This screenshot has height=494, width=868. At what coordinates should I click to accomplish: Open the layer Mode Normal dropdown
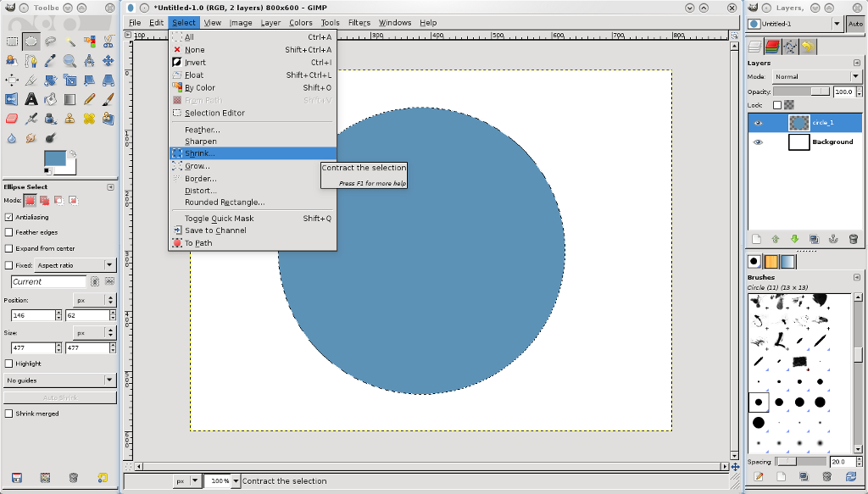click(x=817, y=76)
